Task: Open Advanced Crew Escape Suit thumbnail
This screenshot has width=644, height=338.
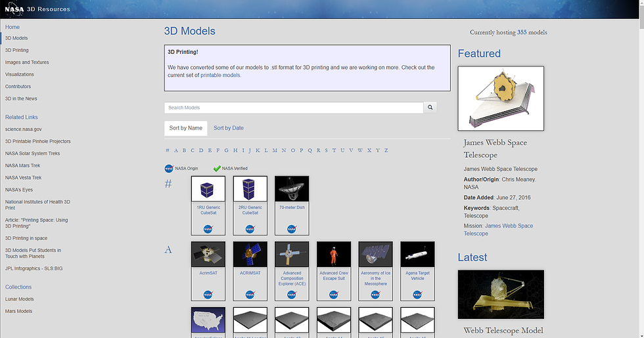Action: point(334,254)
